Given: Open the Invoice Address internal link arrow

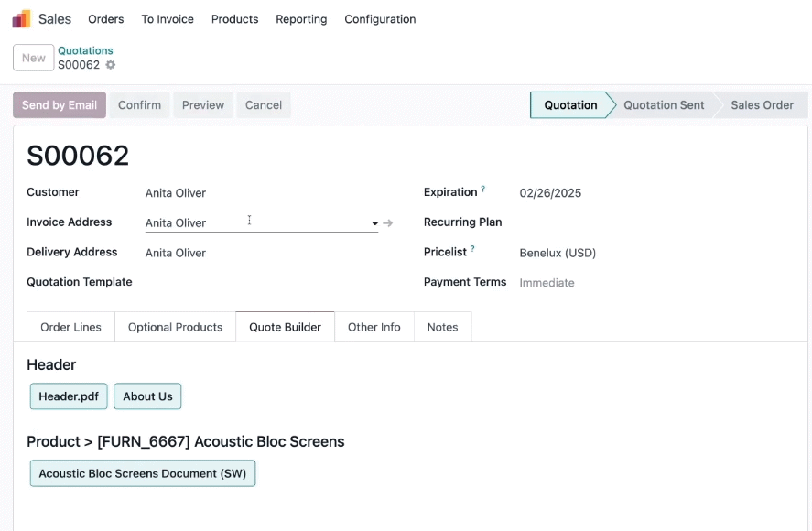Looking at the screenshot, I should tap(388, 223).
